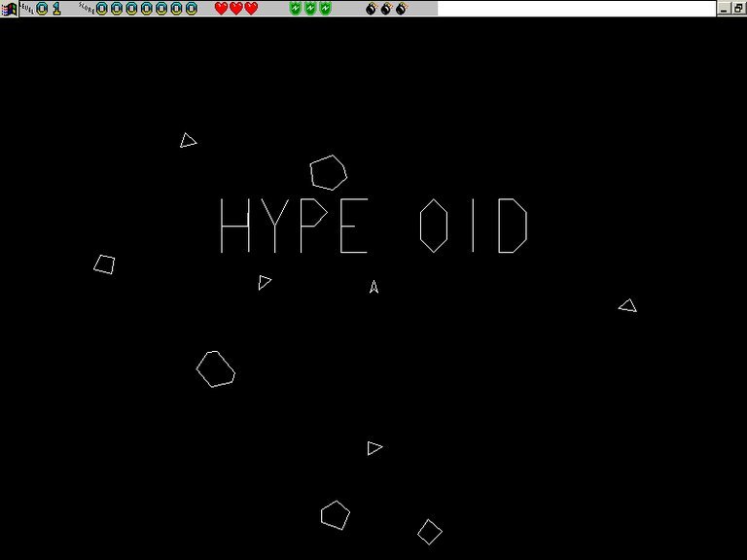Click the first green shield icon
Viewport: 747px width, 560px height.
(296, 9)
